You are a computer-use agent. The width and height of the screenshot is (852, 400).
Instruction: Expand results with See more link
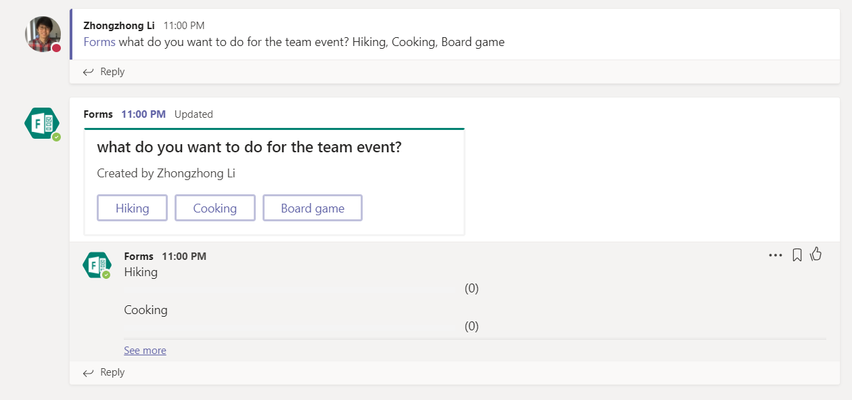pos(145,351)
